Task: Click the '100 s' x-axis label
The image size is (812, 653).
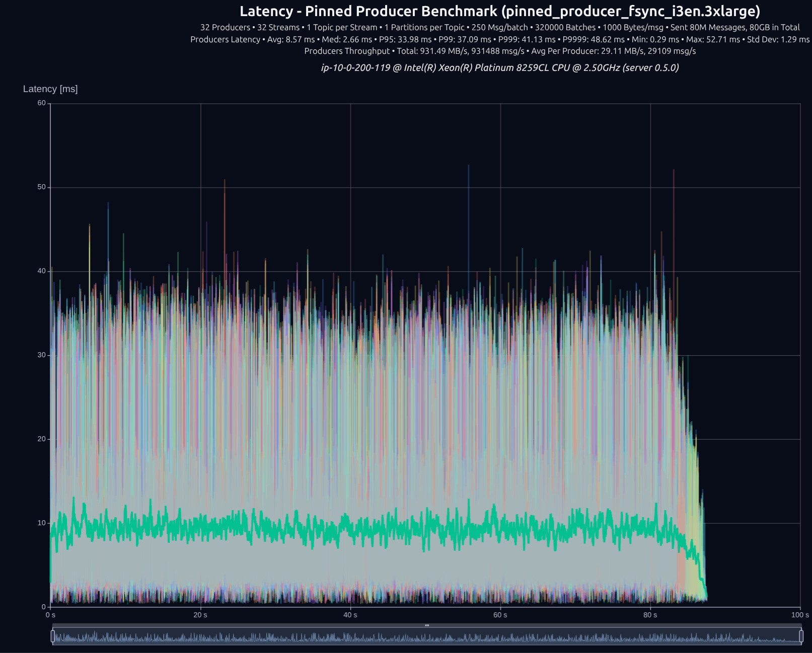Action: pyautogui.click(x=799, y=615)
